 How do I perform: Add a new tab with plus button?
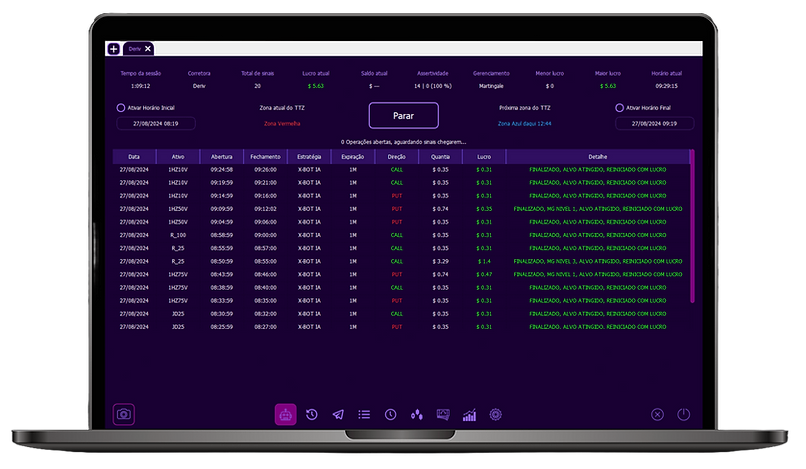(x=113, y=48)
